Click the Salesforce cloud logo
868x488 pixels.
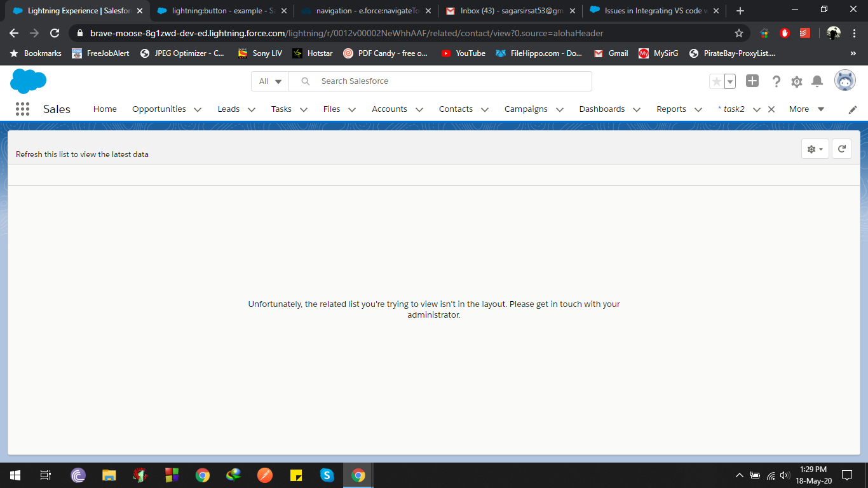click(x=29, y=81)
